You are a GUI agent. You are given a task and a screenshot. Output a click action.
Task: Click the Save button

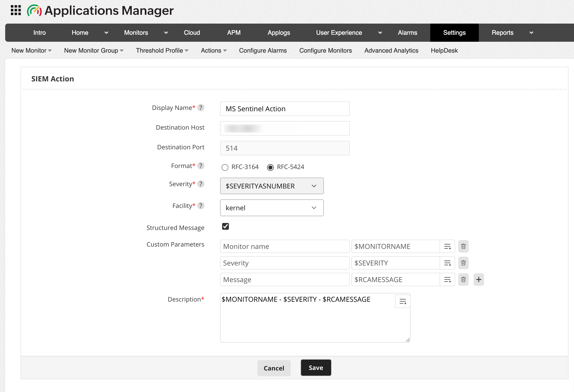point(316,368)
